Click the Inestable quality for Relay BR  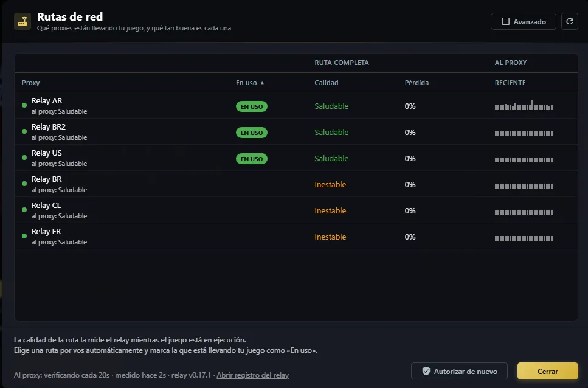click(x=330, y=184)
